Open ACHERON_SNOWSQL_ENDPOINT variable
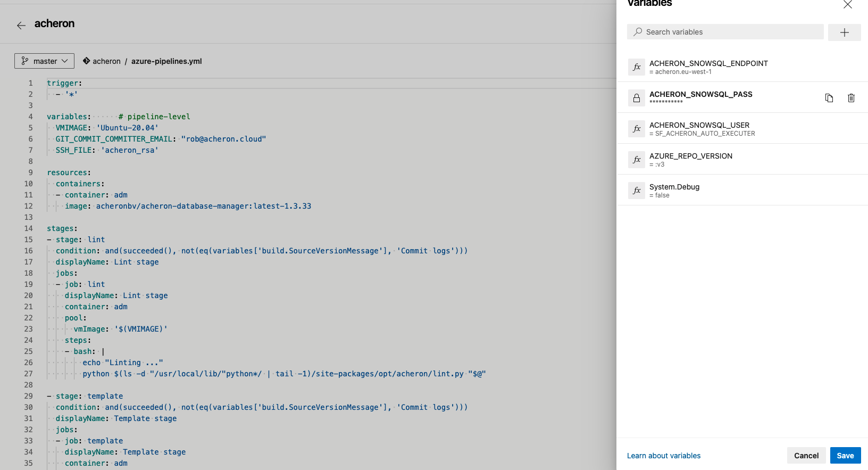This screenshot has height=470, width=868. coord(742,67)
